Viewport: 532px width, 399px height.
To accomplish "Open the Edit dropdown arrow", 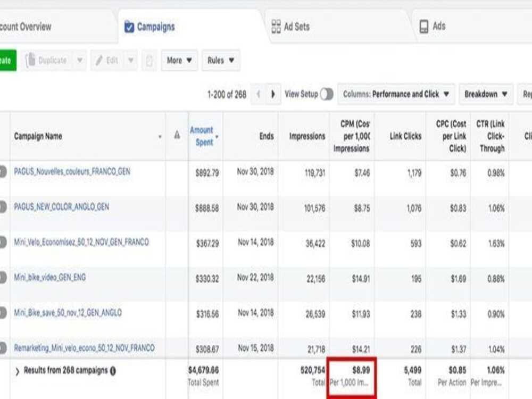I will pyautogui.click(x=131, y=61).
